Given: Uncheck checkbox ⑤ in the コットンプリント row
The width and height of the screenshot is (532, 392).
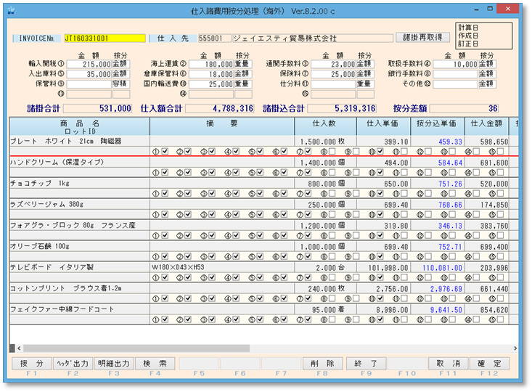Looking at the screenshot, I should click(x=261, y=298).
